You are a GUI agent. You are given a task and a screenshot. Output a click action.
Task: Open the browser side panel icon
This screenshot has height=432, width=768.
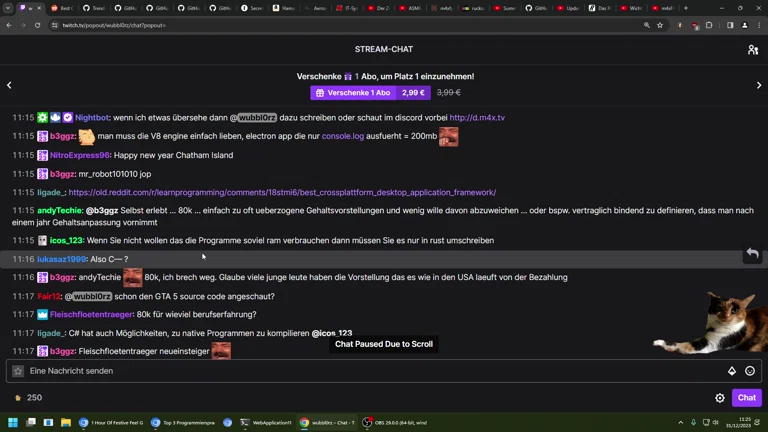click(x=730, y=25)
